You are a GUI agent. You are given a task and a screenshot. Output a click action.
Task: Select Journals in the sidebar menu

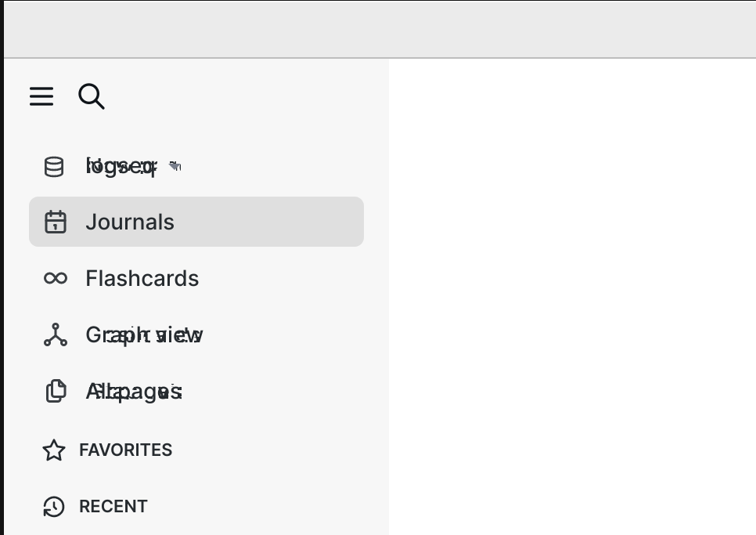coord(130,222)
